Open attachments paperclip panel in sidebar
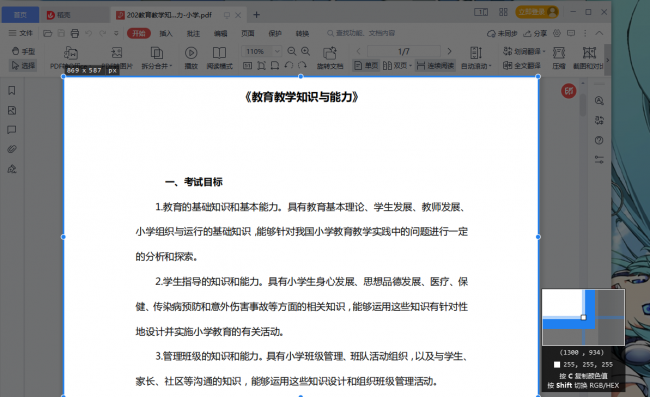The width and height of the screenshot is (650, 397). (12, 149)
